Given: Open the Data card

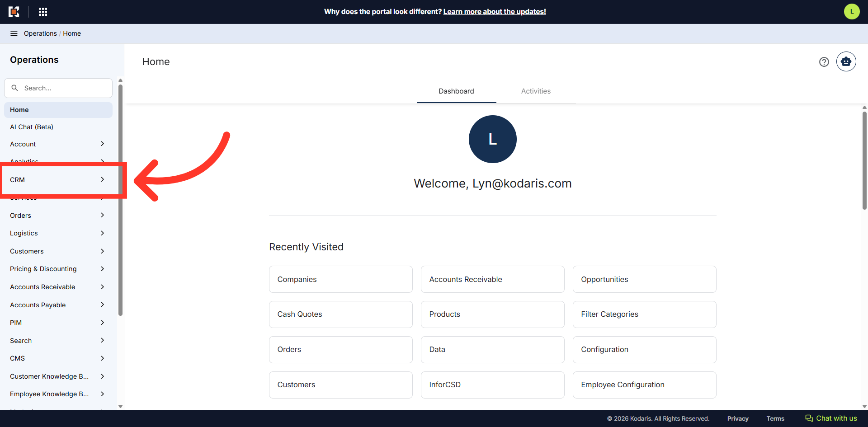Looking at the screenshot, I should click(x=493, y=350).
